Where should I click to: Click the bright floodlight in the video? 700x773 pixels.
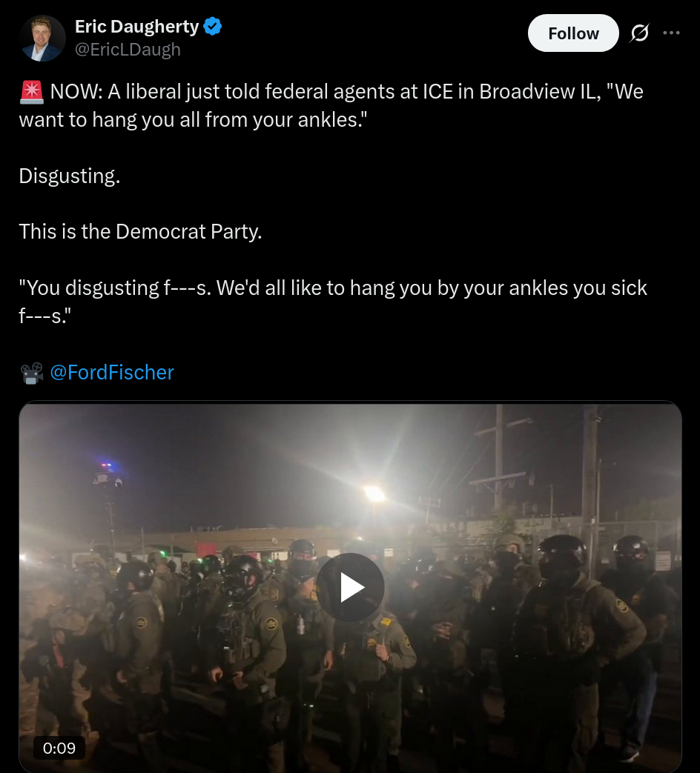374,493
